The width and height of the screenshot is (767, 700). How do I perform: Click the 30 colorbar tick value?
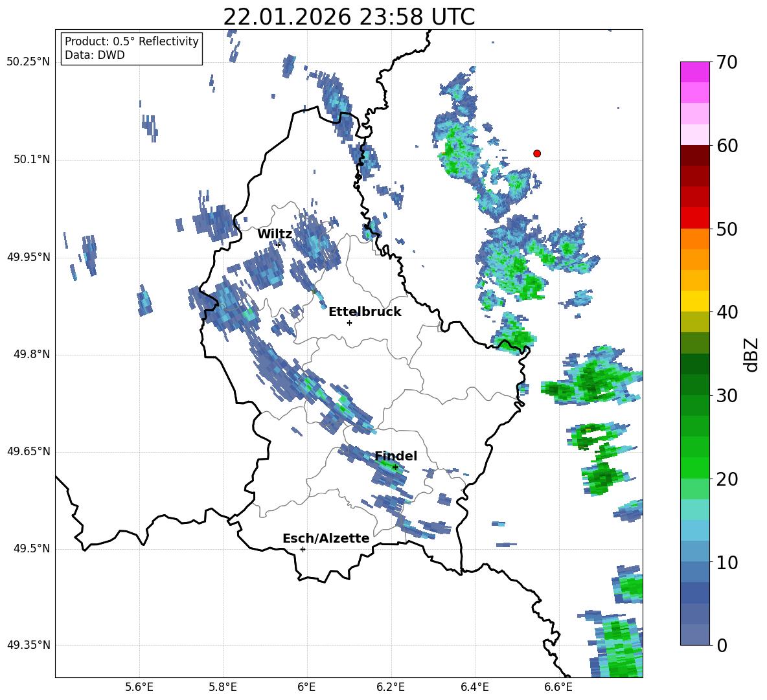click(727, 395)
